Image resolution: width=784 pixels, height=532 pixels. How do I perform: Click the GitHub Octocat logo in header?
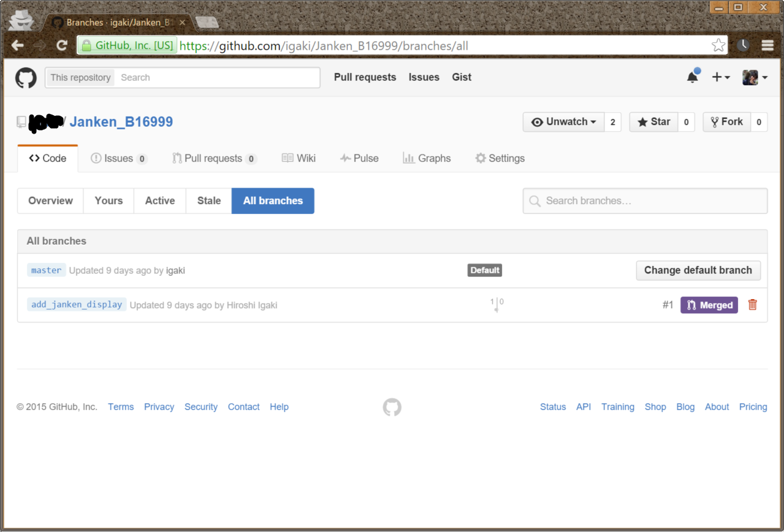click(26, 78)
